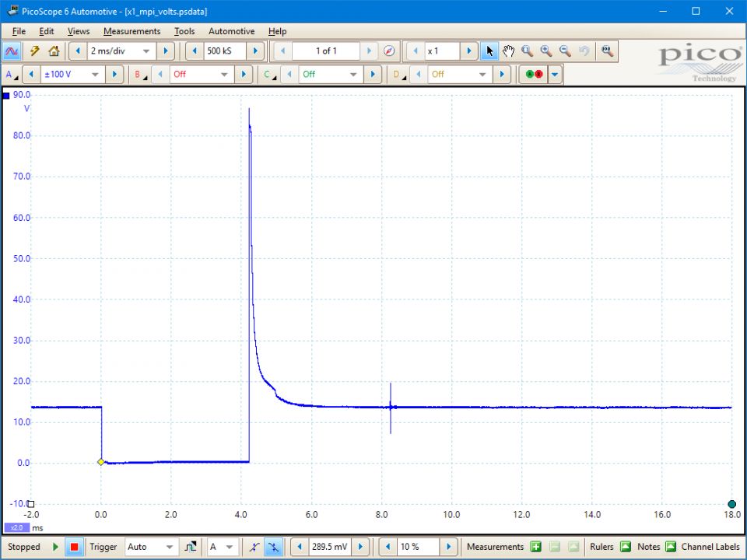Add a measurement with green plus icon
747x560 pixels.
point(536,547)
